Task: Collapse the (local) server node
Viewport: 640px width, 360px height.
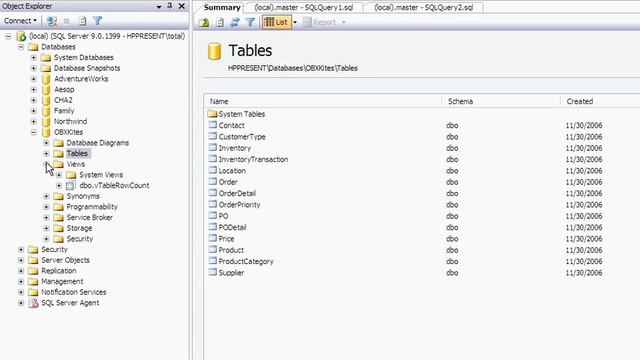Action: tap(8, 36)
